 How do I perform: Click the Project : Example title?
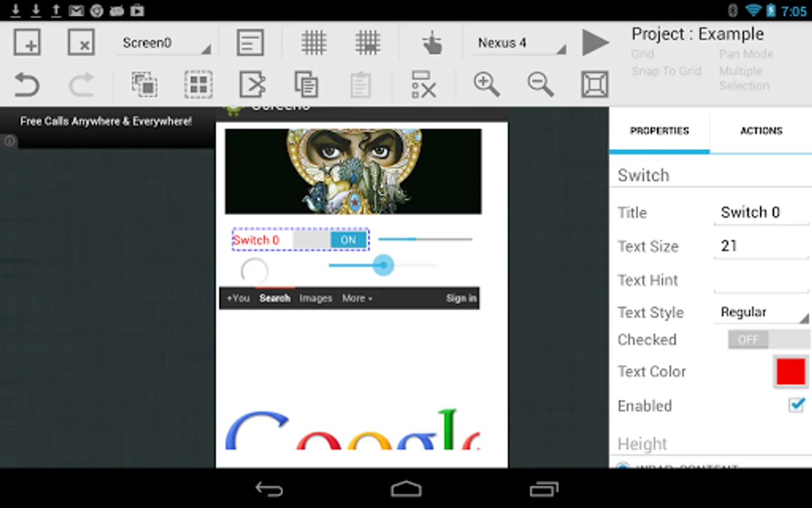[x=698, y=34]
